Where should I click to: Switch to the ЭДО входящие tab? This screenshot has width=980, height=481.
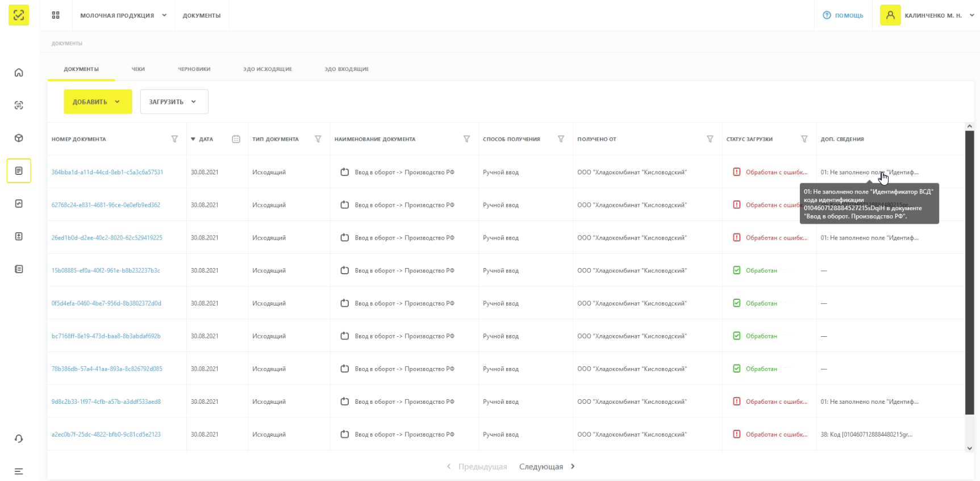(347, 69)
